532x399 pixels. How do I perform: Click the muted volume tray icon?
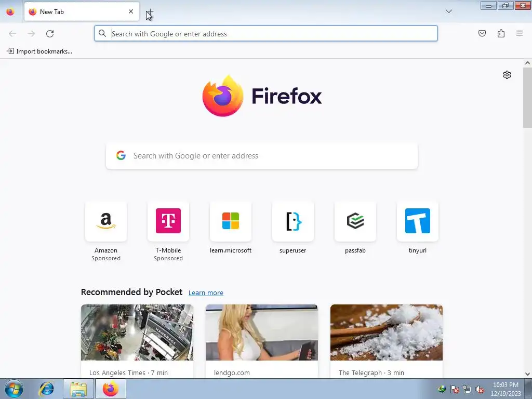coord(480,389)
